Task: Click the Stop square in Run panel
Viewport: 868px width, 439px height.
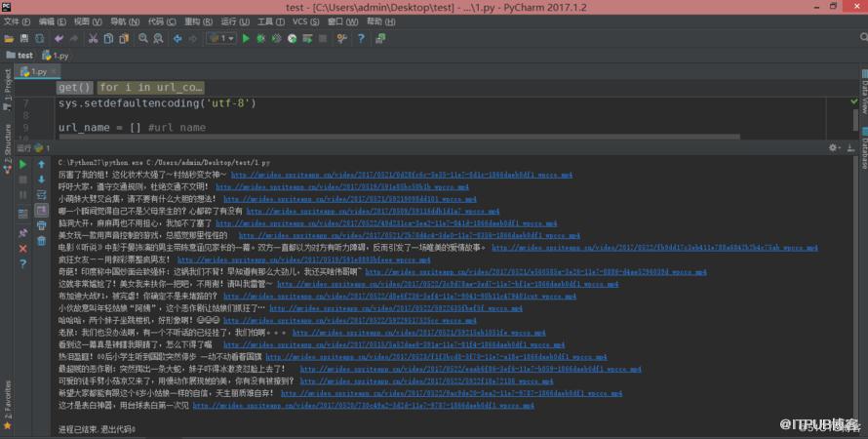Action: pyautogui.click(x=22, y=180)
